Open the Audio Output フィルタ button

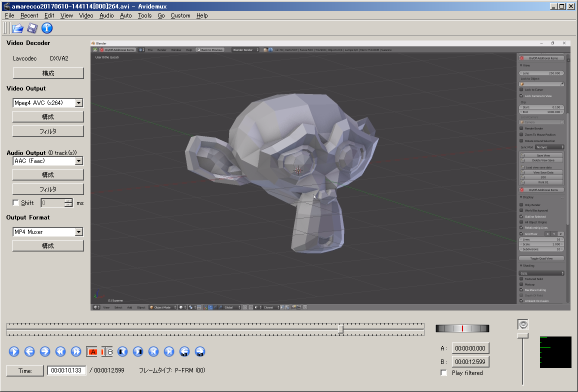48,189
